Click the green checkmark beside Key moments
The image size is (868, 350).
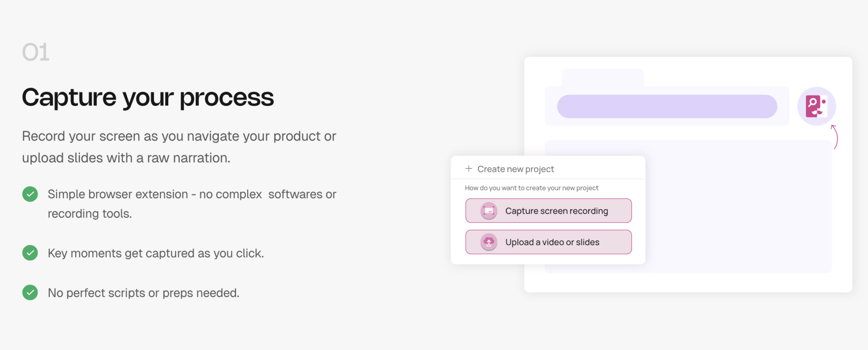30,253
